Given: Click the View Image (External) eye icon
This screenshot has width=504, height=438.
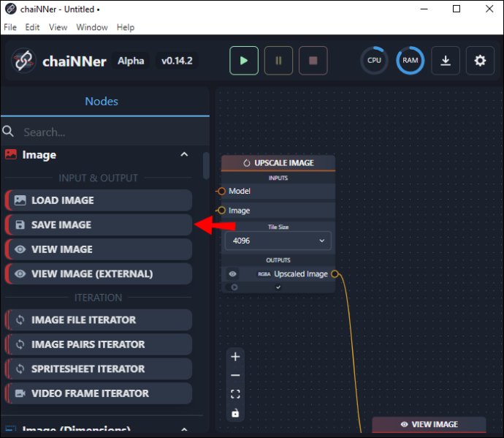Looking at the screenshot, I should point(20,273).
